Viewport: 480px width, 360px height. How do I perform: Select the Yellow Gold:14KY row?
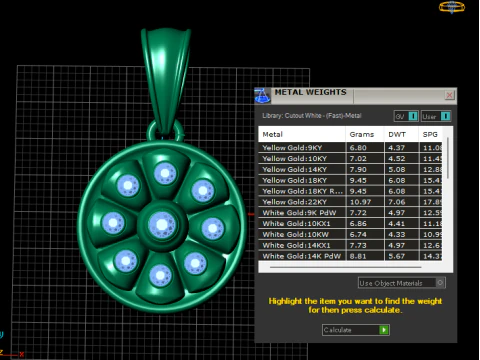coord(350,169)
